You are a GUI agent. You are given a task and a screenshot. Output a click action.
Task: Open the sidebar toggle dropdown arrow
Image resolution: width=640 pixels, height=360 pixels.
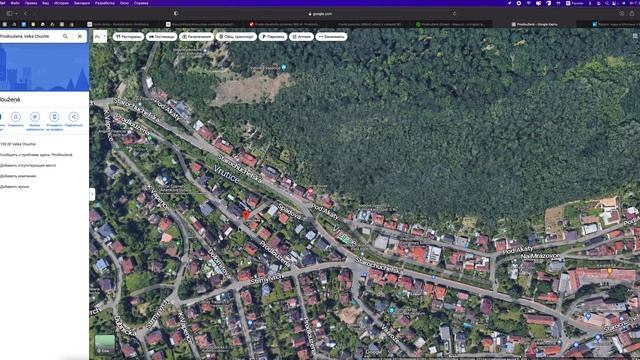point(16,13)
